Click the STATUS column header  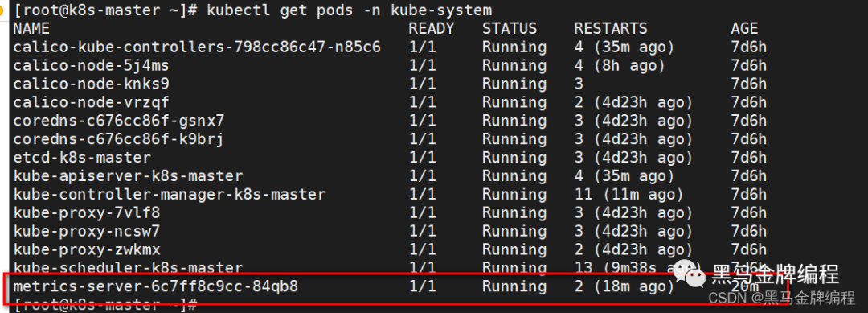tap(510, 28)
